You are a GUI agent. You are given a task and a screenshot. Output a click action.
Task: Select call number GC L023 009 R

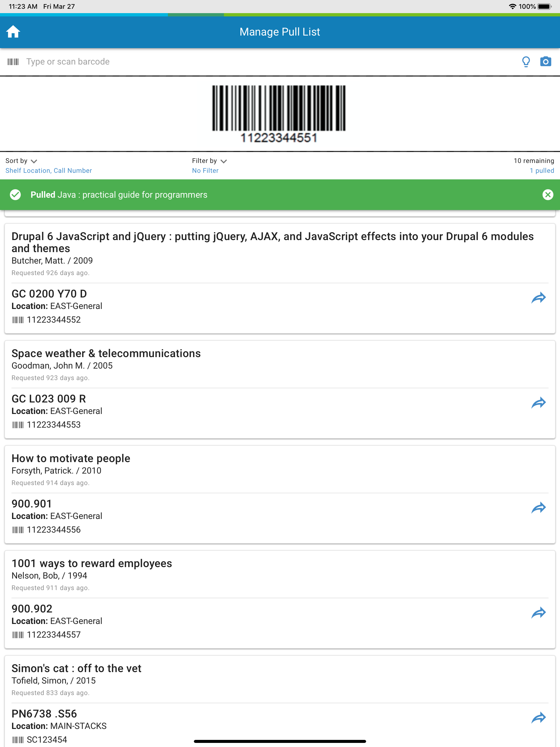[x=49, y=399]
